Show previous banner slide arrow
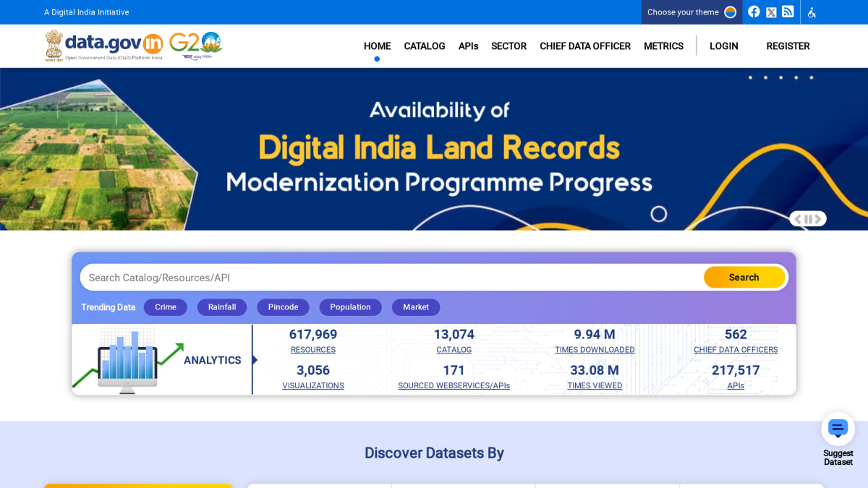 point(798,219)
